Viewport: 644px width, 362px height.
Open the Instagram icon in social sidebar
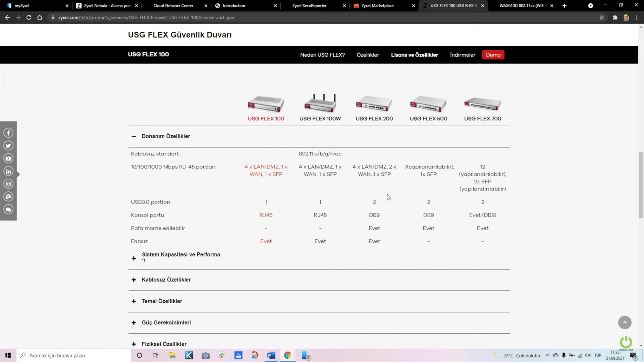pos(8,184)
